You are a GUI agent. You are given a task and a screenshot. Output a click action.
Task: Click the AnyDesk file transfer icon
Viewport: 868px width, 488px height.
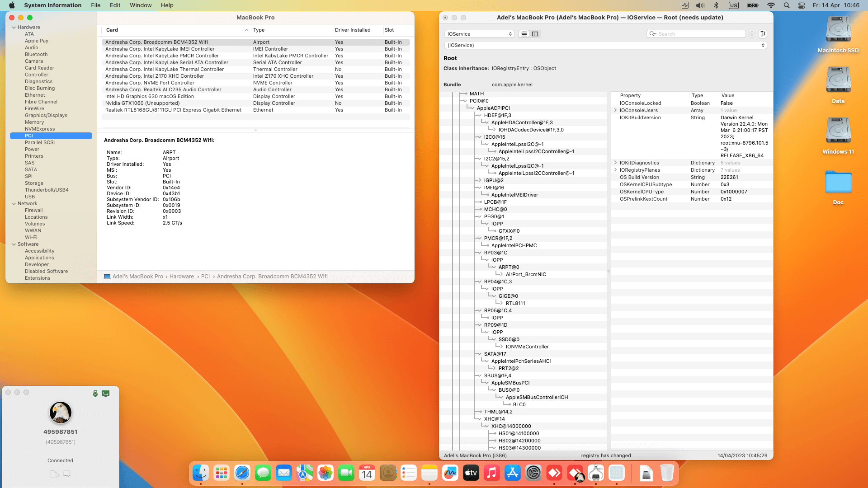(55, 474)
